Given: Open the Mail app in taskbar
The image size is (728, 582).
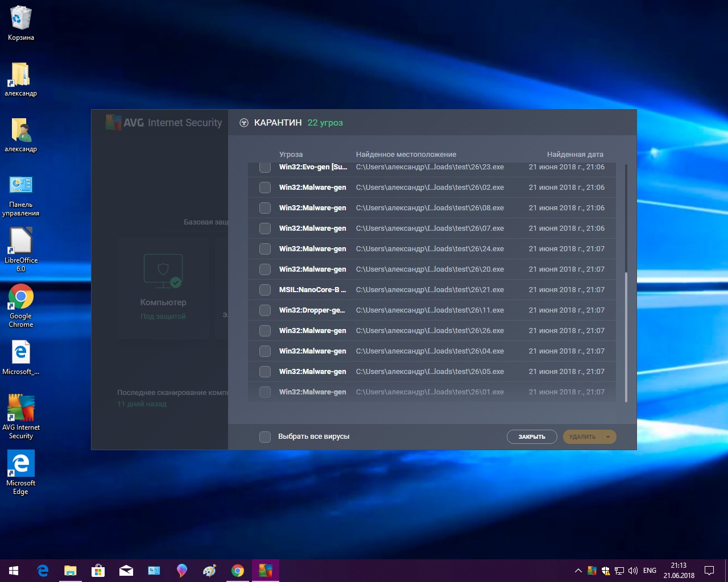Looking at the screenshot, I should pos(126,570).
